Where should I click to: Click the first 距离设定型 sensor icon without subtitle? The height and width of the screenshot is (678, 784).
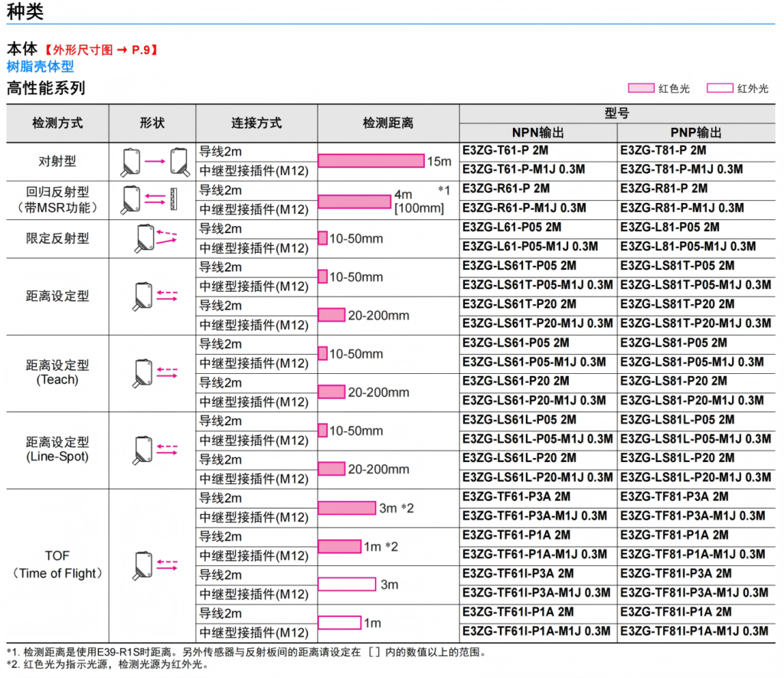153,296
